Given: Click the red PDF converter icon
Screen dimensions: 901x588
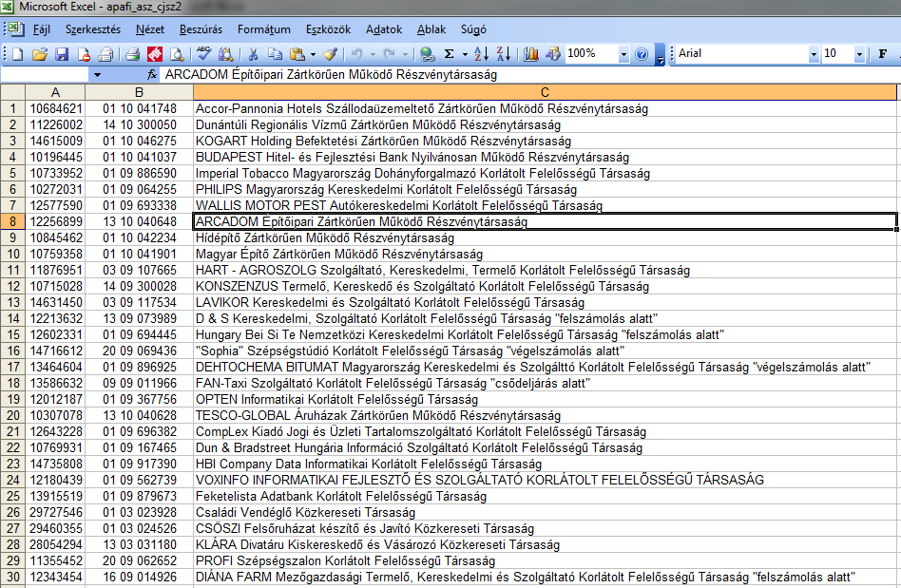Looking at the screenshot, I should tap(155, 54).
